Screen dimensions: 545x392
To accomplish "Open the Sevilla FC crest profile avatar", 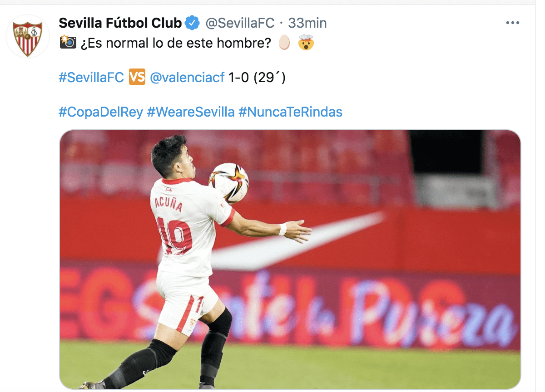I will [28, 37].
